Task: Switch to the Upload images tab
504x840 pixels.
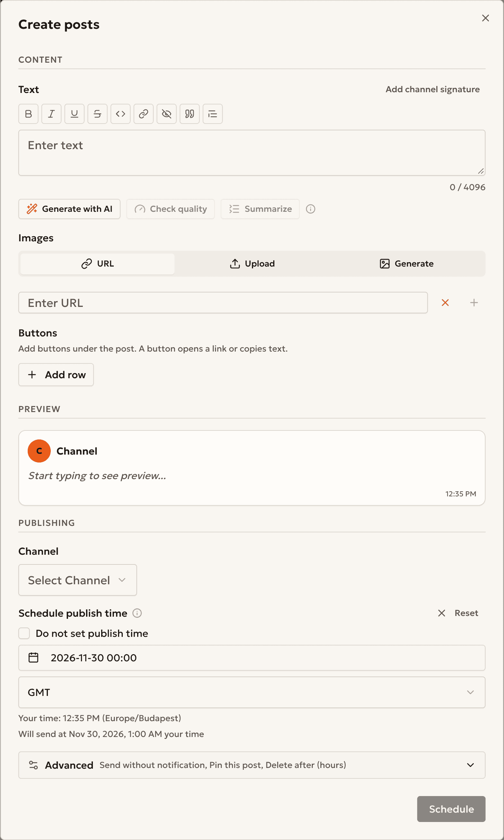Action: [252, 264]
